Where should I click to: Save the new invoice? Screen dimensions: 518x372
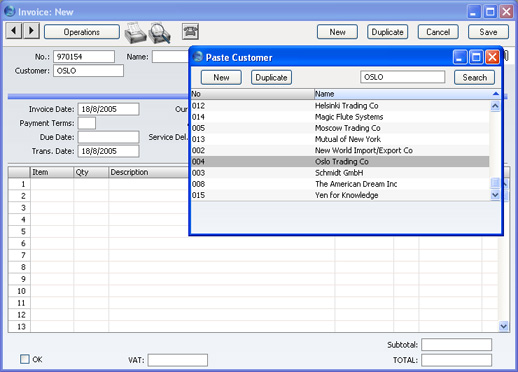coord(488,32)
